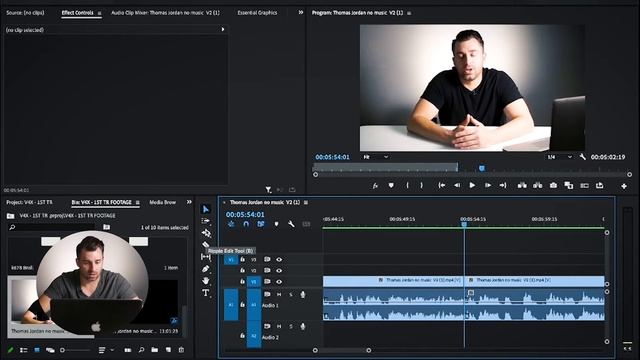Open the Fit zoom level dropdown
The width and height of the screenshot is (640, 360).
coord(376,157)
